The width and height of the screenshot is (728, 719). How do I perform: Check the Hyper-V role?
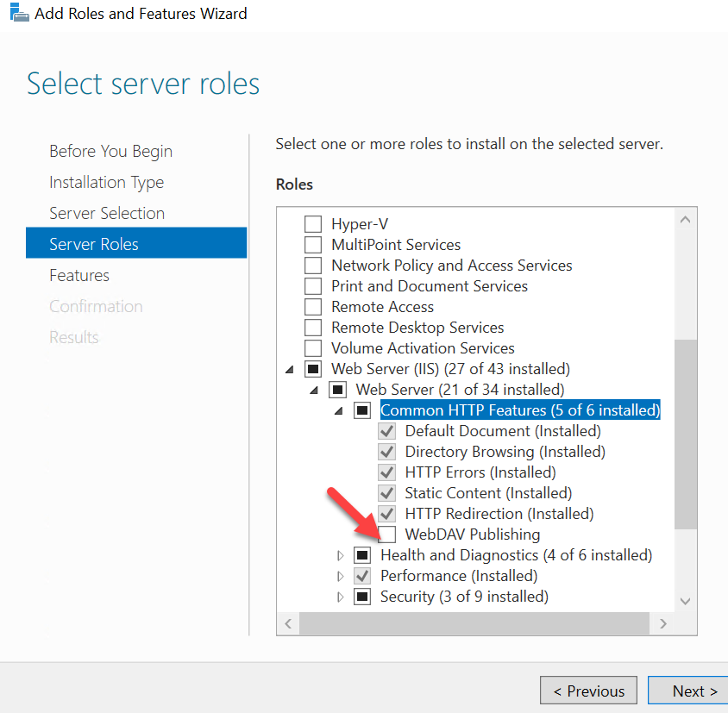pyautogui.click(x=313, y=223)
